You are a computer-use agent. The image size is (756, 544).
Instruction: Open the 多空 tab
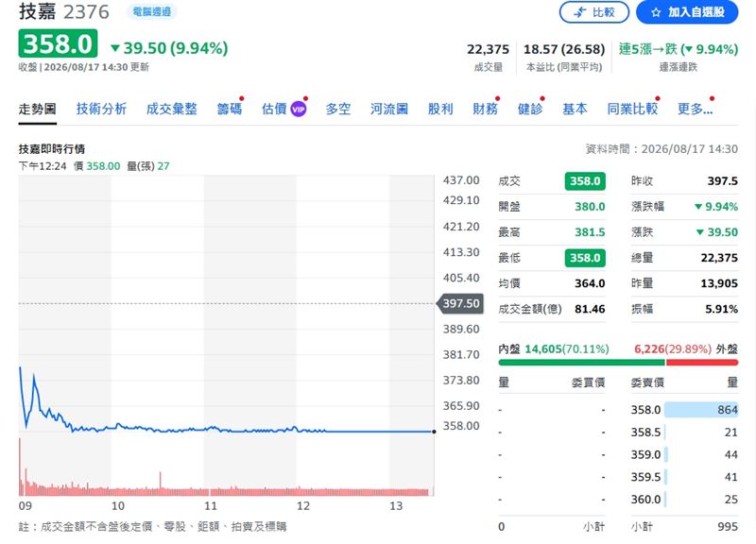coord(338,109)
